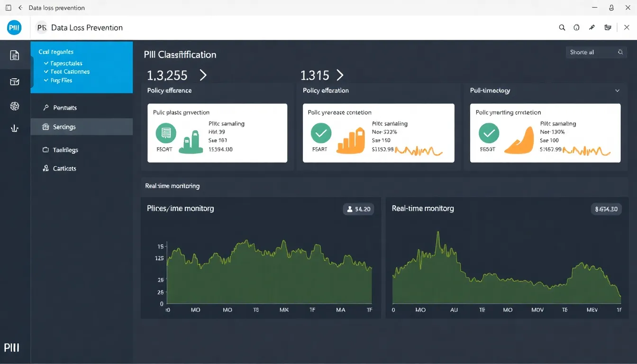Go back using the title bar back arrow
This screenshot has width=637, height=364.
click(x=19, y=8)
